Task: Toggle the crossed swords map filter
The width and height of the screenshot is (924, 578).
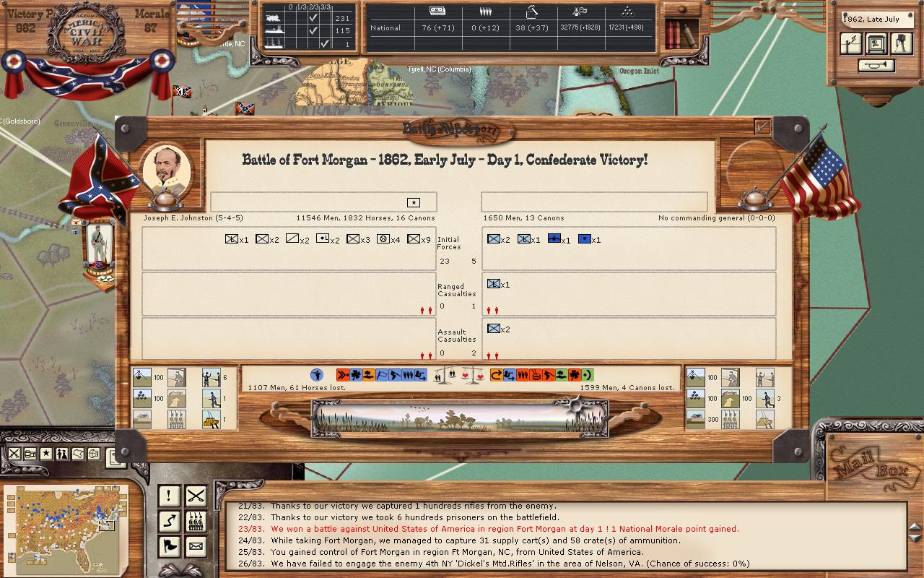Action: [x=14, y=454]
